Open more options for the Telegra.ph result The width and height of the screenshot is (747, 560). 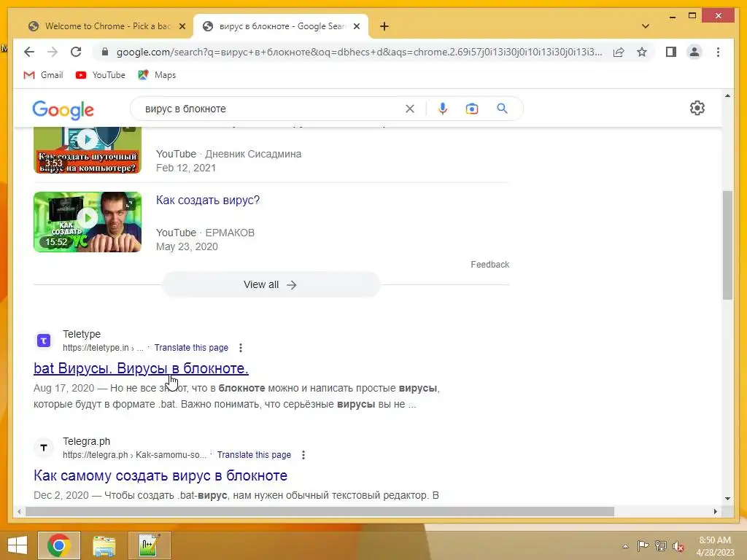click(303, 455)
